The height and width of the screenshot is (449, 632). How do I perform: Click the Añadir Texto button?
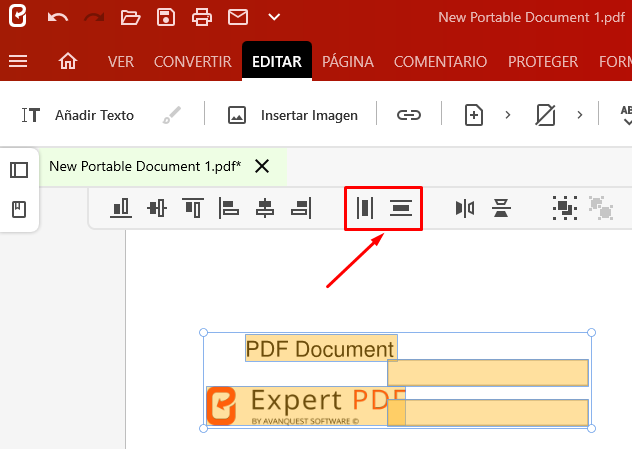(x=78, y=115)
